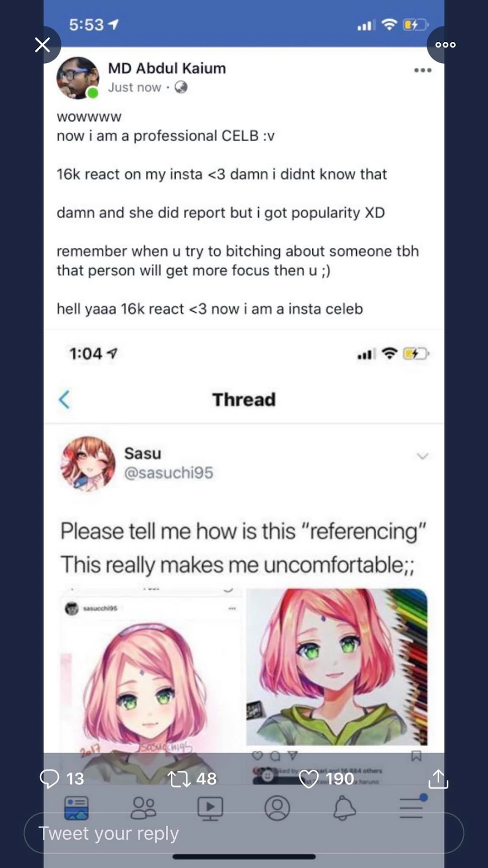Open the @sasuchi95 handle
The image size is (488, 868).
pos(169,473)
